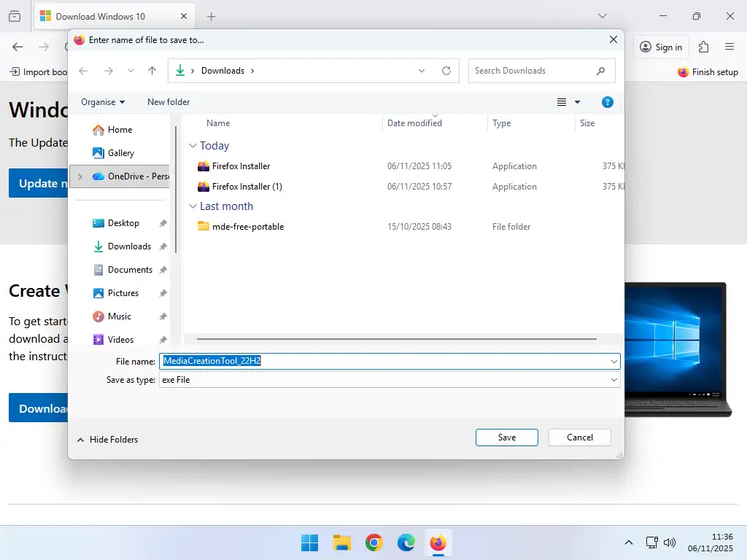This screenshot has height=560, width=747.
Task: Open Gallery from the navigation pane
Action: tap(120, 152)
